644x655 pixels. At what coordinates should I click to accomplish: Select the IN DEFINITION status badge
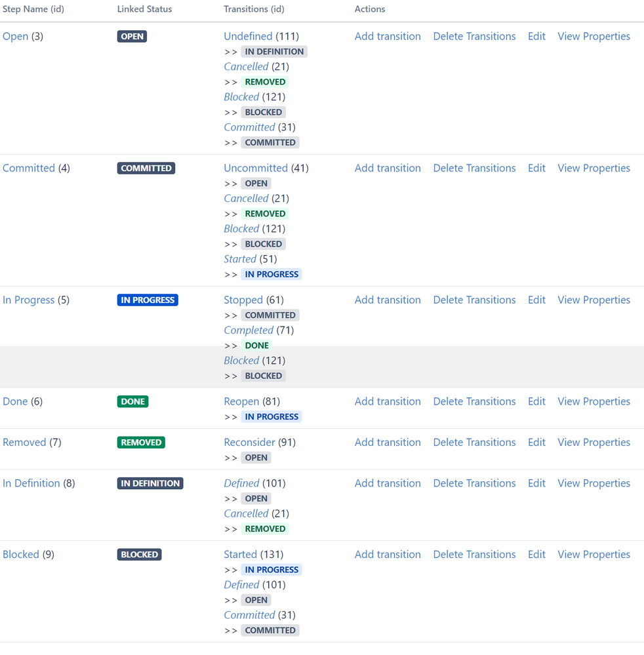pyautogui.click(x=150, y=483)
